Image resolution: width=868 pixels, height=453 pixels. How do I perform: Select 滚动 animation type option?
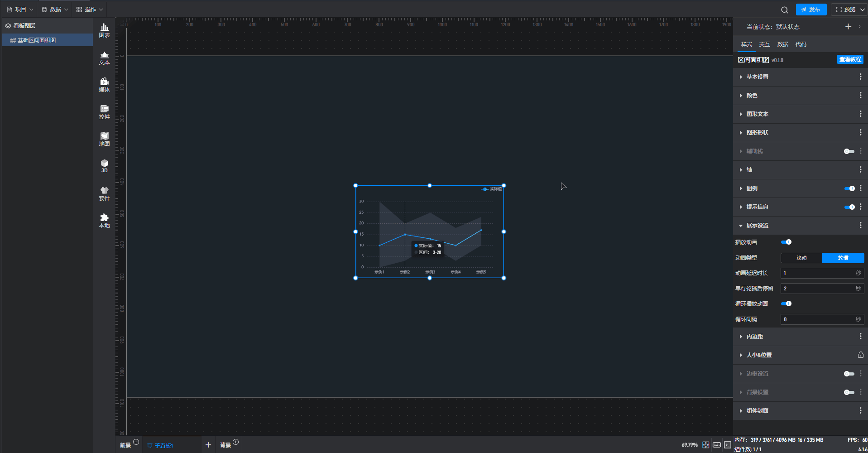(x=801, y=258)
